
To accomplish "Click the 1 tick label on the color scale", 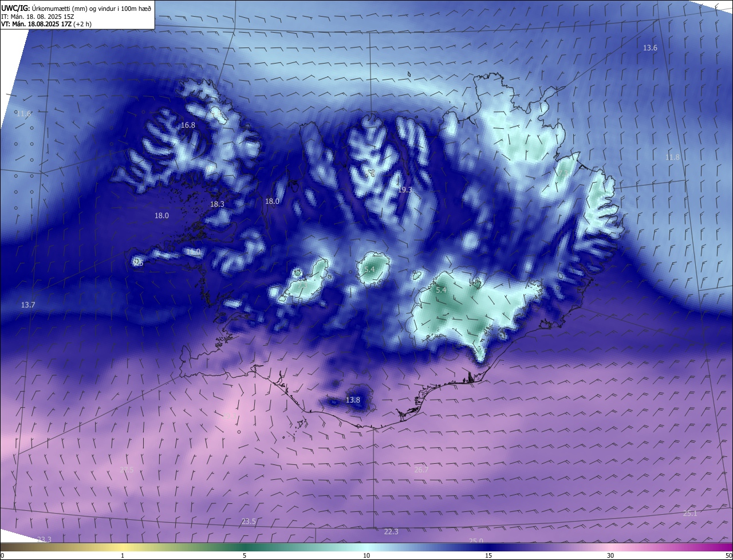I will pos(123,555).
